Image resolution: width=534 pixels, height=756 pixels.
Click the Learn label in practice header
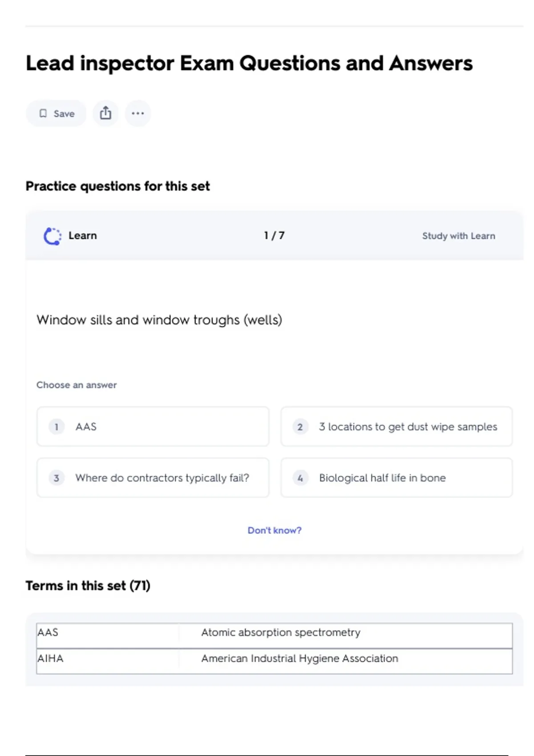coord(83,236)
